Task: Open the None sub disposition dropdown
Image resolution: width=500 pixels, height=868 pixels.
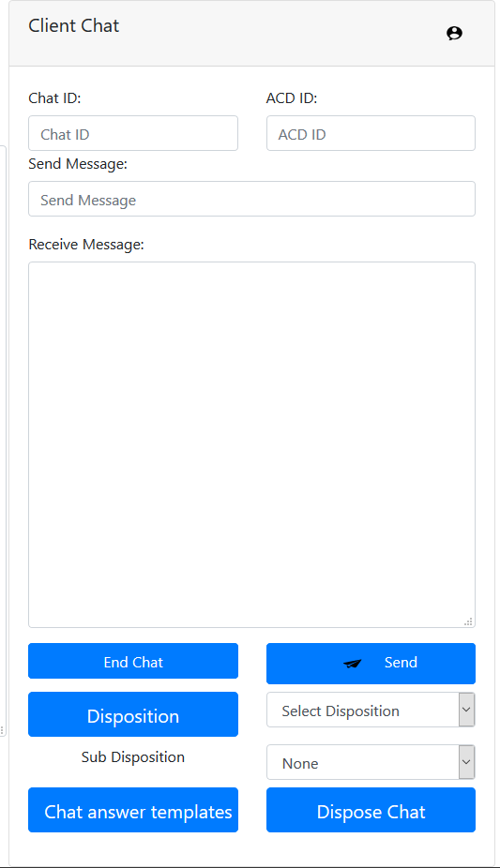Action: click(371, 762)
